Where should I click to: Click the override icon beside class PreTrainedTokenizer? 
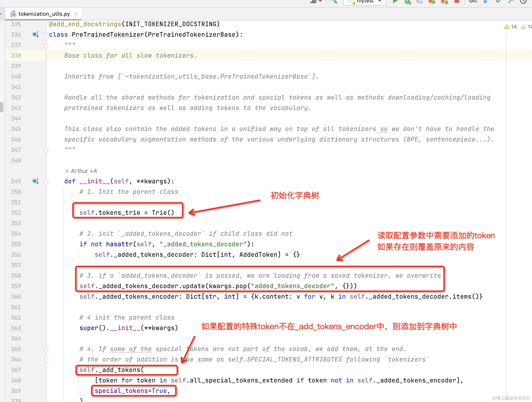click(x=35, y=35)
